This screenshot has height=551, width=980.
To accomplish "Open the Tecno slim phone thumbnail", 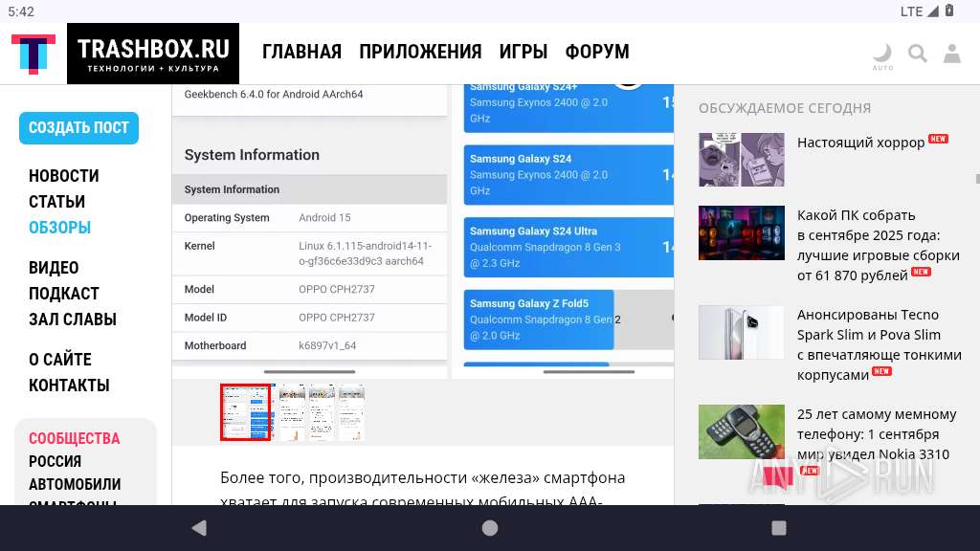I will (x=742, y=332).
